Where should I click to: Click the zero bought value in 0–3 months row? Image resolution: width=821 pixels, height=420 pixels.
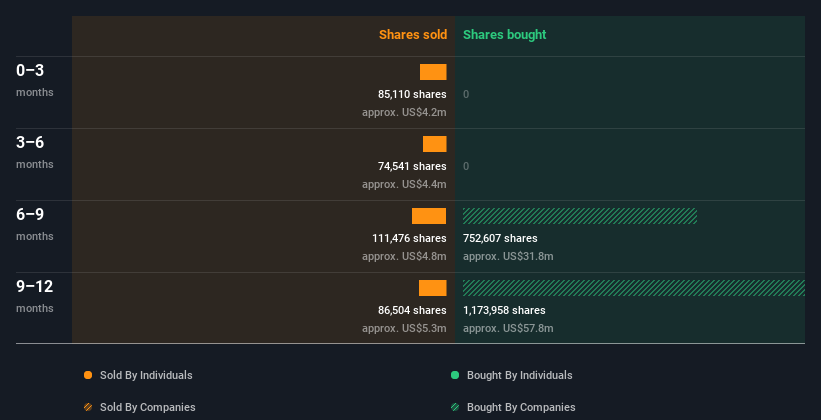[x=466, y=94]
